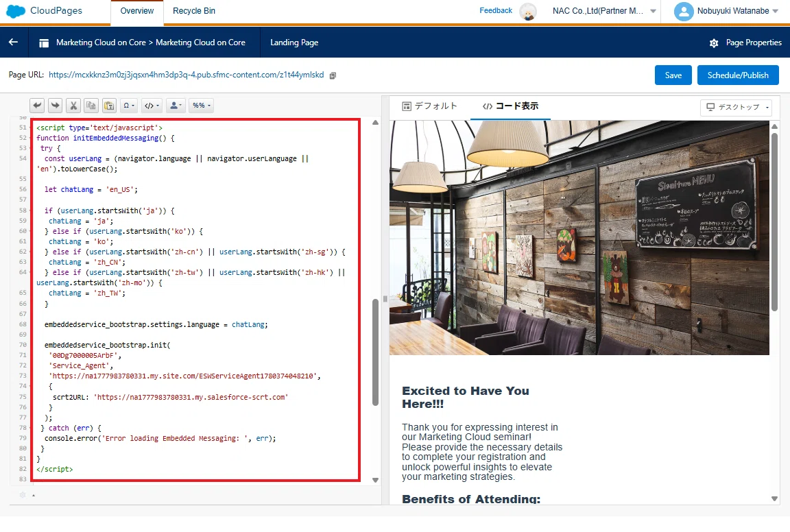Open the Landing Page header item
The width and height of the screenshot is (790, 532).
coord(294,43)
